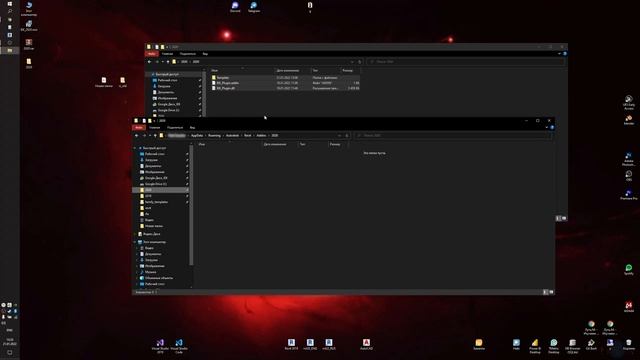Select the Blender desktop icon
The image size is (640, 360).
click(x=629, y=120)
